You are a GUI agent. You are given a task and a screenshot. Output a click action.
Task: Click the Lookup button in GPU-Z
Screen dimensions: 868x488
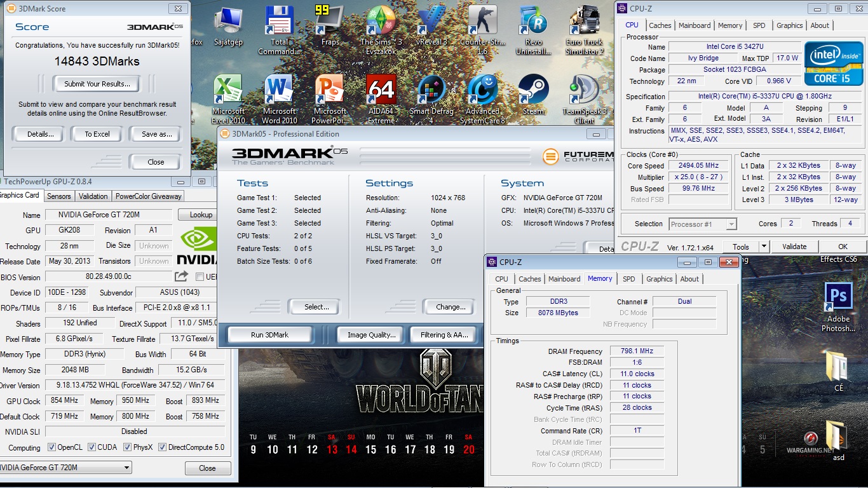(200, 215)
